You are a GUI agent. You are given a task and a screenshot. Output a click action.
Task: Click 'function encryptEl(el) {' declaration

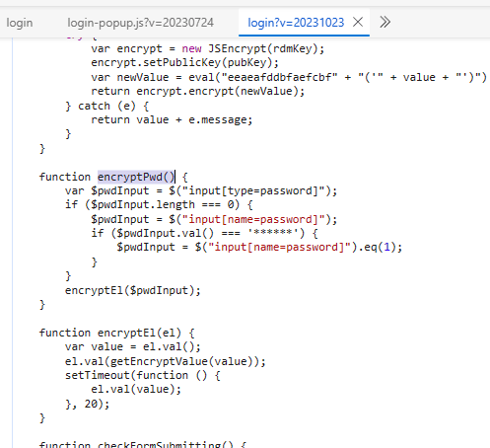[x=117, y=333]
